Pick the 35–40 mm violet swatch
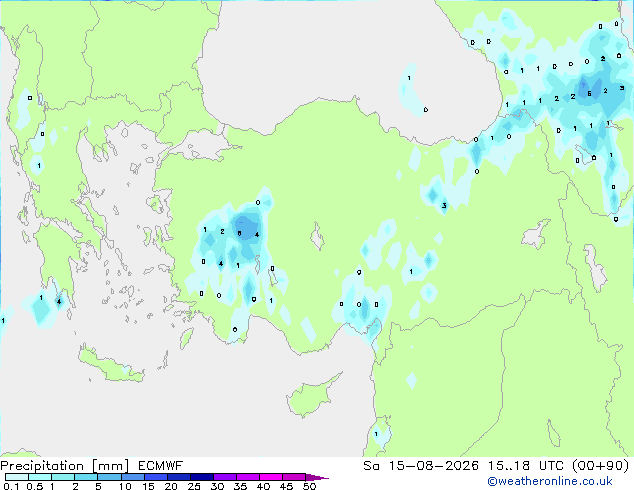 point(247,477)
